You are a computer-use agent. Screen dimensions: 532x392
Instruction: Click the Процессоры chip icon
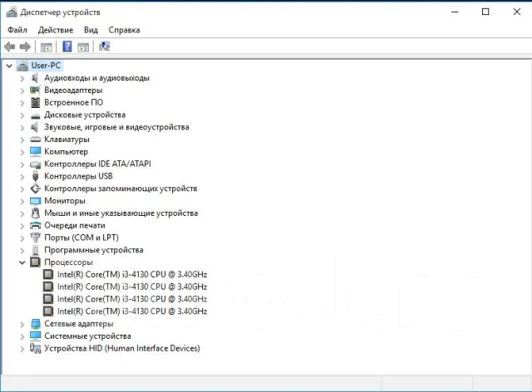tap(35, 262)
